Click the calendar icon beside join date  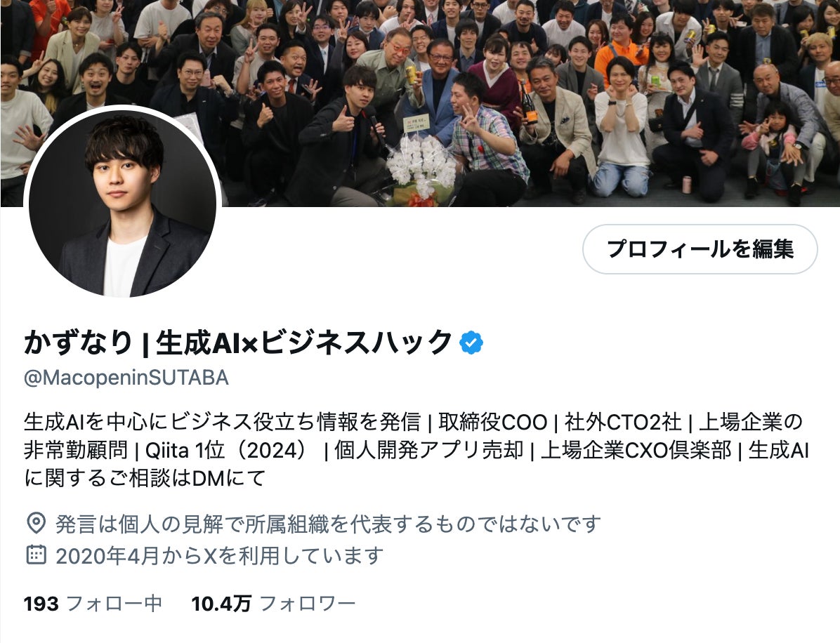pyautogui.click(x=36, y=555)
